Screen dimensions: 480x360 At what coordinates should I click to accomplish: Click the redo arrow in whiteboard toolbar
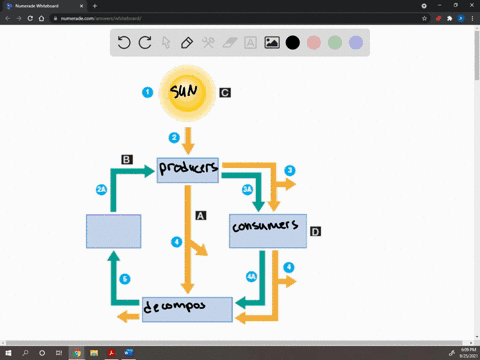(x=145, y=43)
